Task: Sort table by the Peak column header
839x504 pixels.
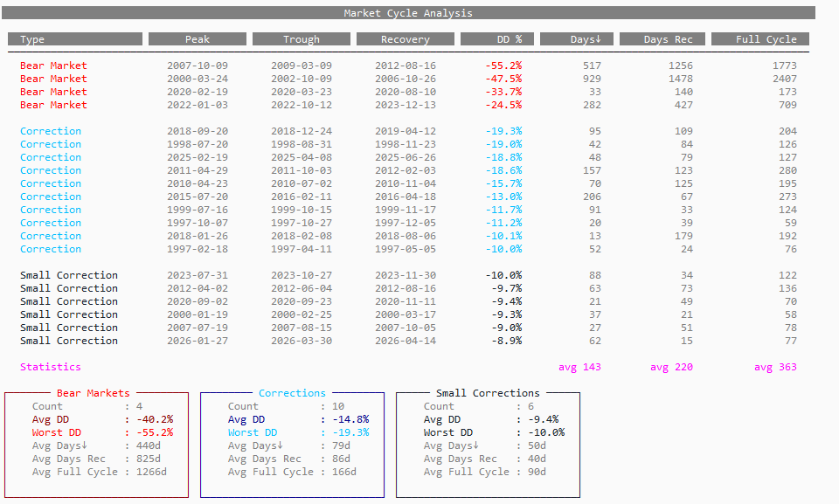Action: 198,39
